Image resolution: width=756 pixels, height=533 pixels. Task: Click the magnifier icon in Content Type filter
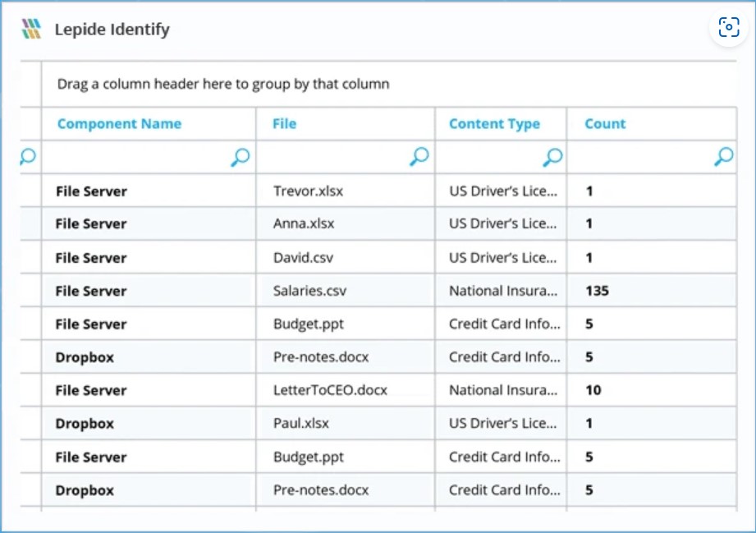pyautogui.click(x=552, y=157)
